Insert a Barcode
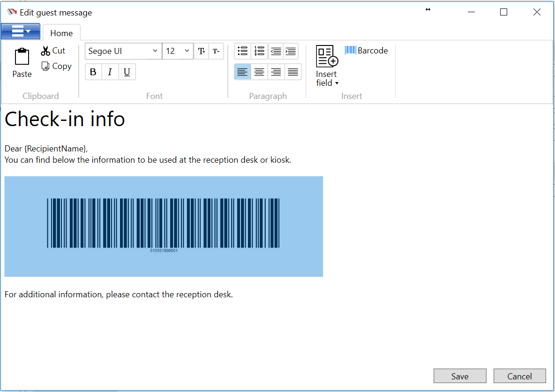Viewport: 555px width, 392px height. click(367, 51)
